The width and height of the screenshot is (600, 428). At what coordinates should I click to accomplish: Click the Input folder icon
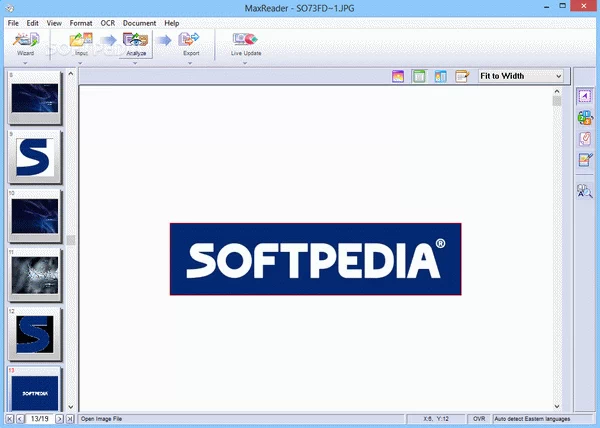[x=81, y=40]
